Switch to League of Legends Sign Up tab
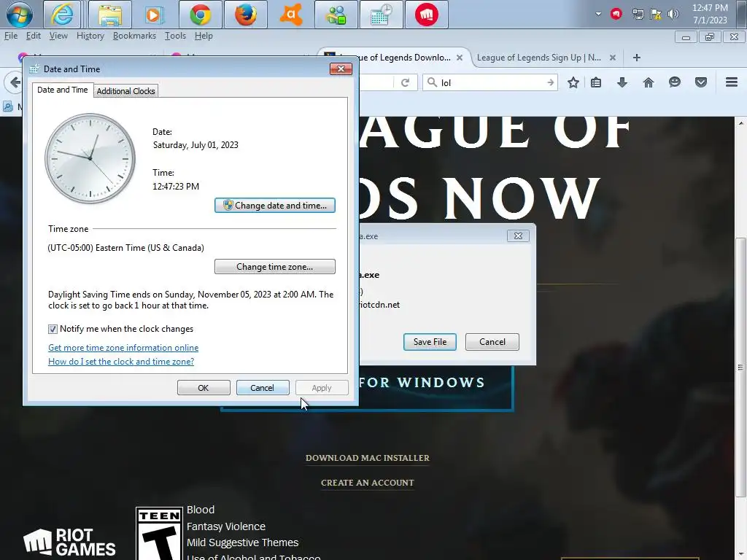Screen dimensions: 747x560 pos(538,58)
